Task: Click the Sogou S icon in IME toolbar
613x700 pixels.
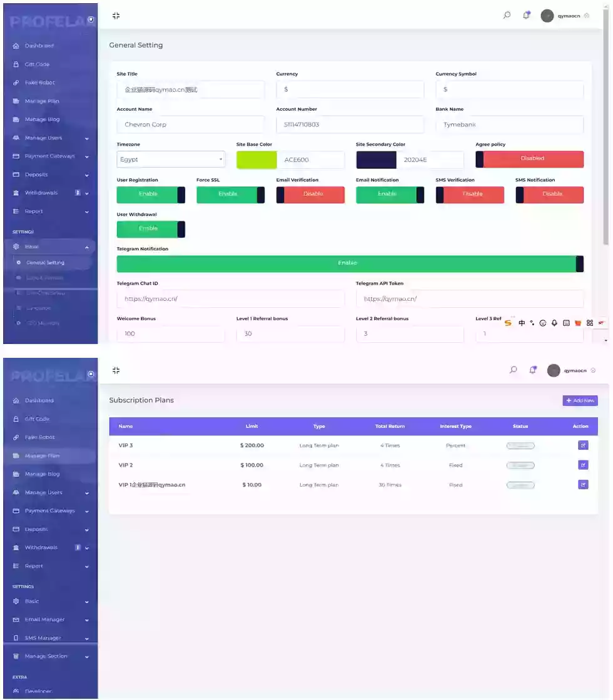Action: point(508,323)
